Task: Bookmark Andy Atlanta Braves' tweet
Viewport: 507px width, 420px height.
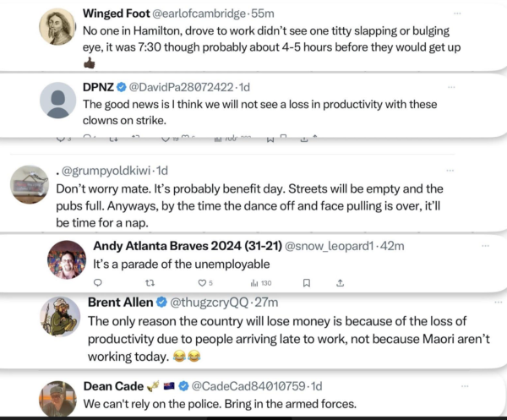Action: tap(307, 283)
